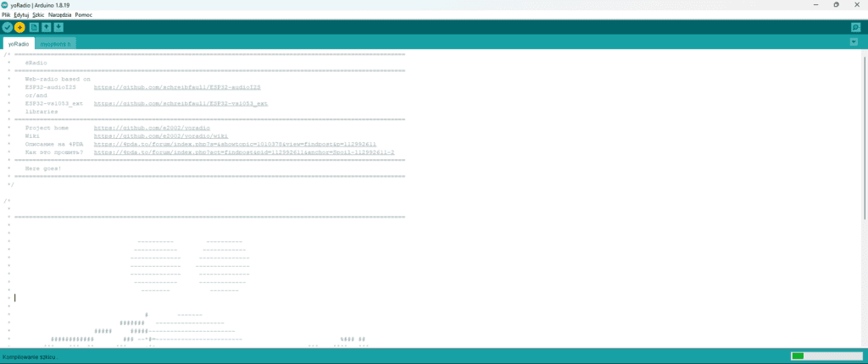868x364 pixels.
Task: Select the yoRadio sketch tab
Action: click(19, 43)
